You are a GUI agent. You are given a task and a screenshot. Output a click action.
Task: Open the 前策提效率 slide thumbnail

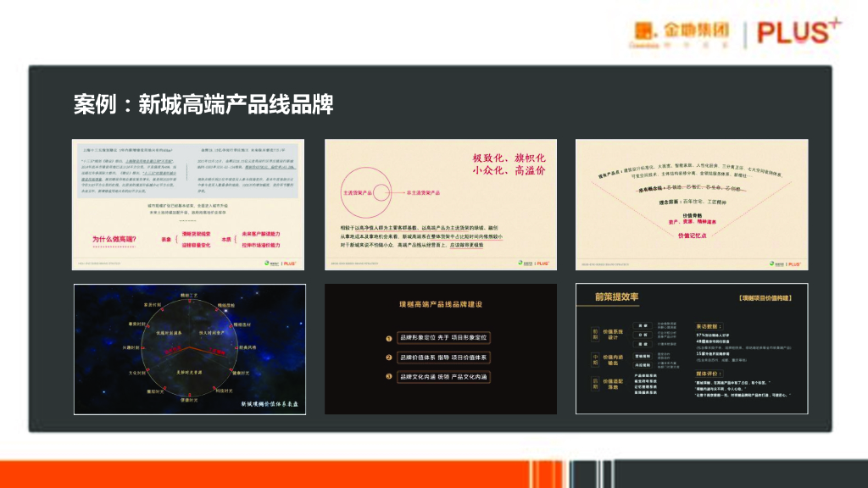click(692, 348)
